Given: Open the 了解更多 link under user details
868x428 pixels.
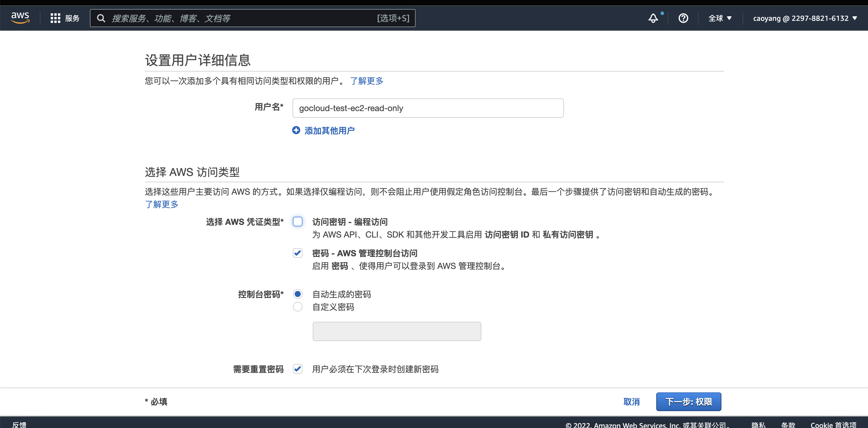Looking at the screenshot, I should 367,81.
